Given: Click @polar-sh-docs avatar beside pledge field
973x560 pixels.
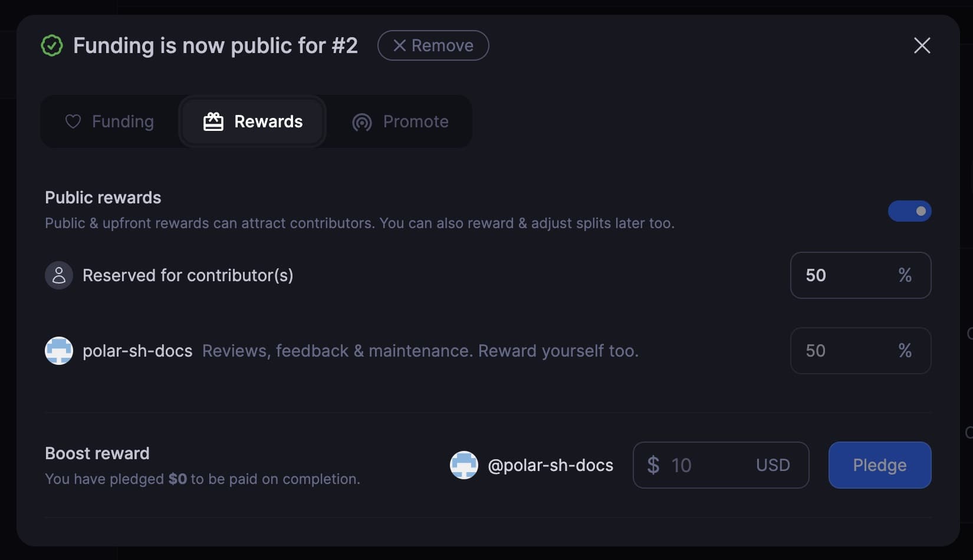Looking at the screenshot, I should (x=464, y=465).
